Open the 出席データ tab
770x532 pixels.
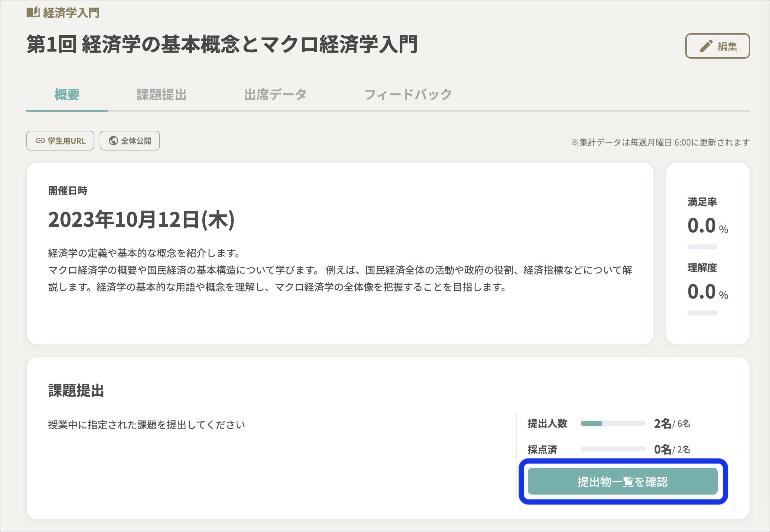coord(275,95)
